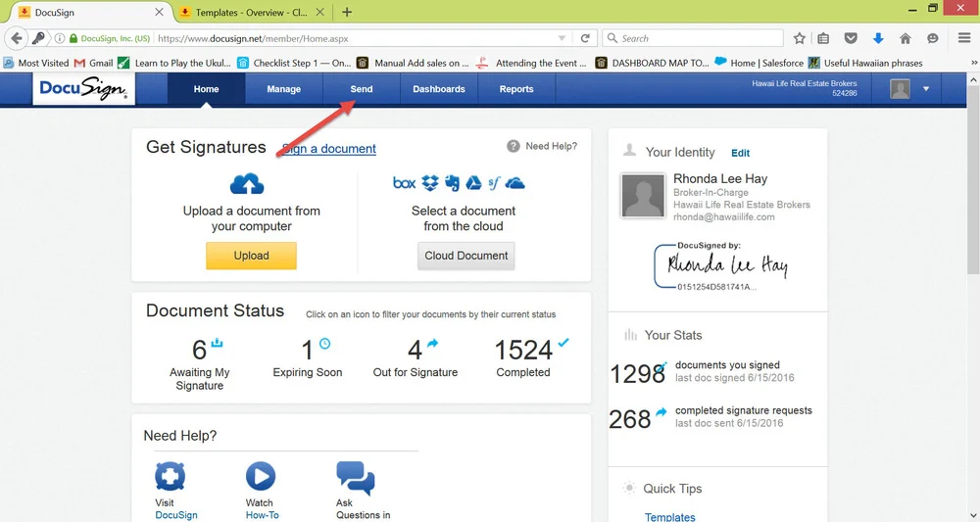Screen dimensions: 980x522
Task: Click the DocuSign logo
Action: (x=83, y=89)
